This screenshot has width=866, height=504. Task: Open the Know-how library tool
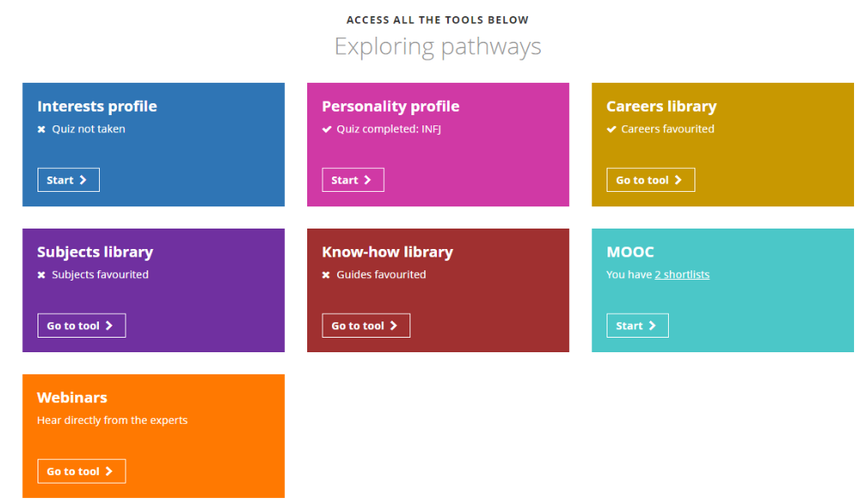tap(366, 326)
